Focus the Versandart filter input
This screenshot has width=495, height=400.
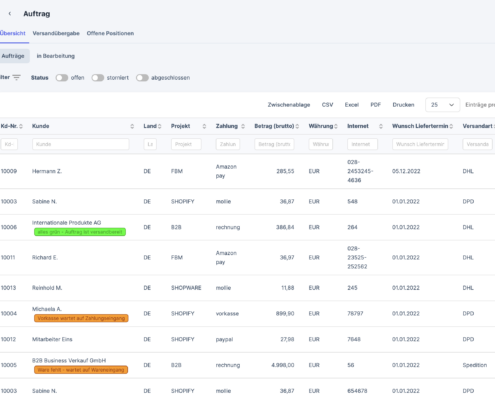pyautogui.click(x=477, y=144)
